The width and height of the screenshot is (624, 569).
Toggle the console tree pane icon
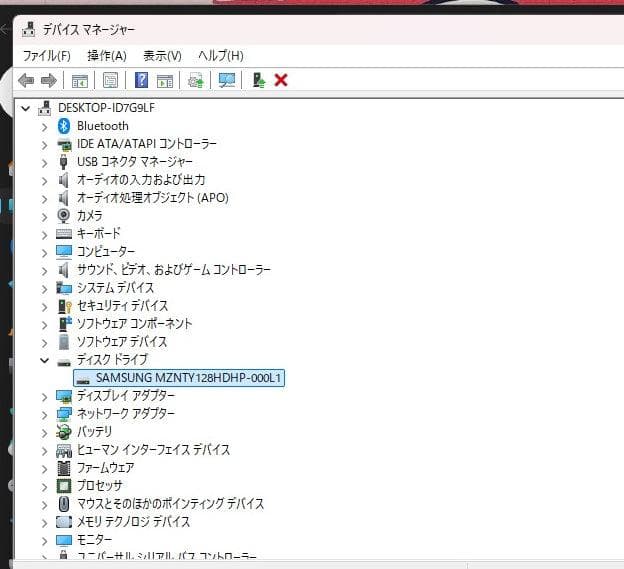click(x=80, y=81)
